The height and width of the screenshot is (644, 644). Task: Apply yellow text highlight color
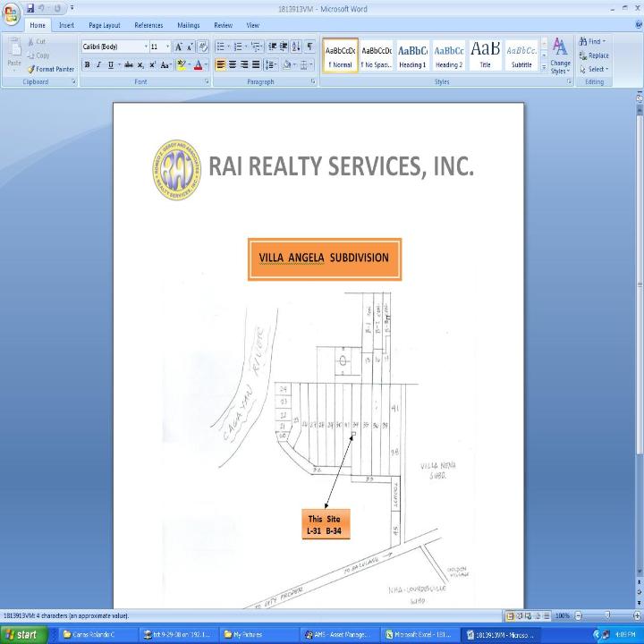(x=181, y=65)
